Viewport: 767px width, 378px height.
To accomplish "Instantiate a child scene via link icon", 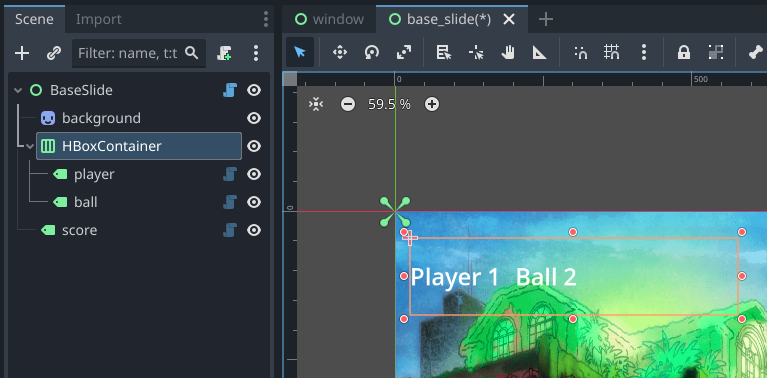I will (x=53, y=53).
